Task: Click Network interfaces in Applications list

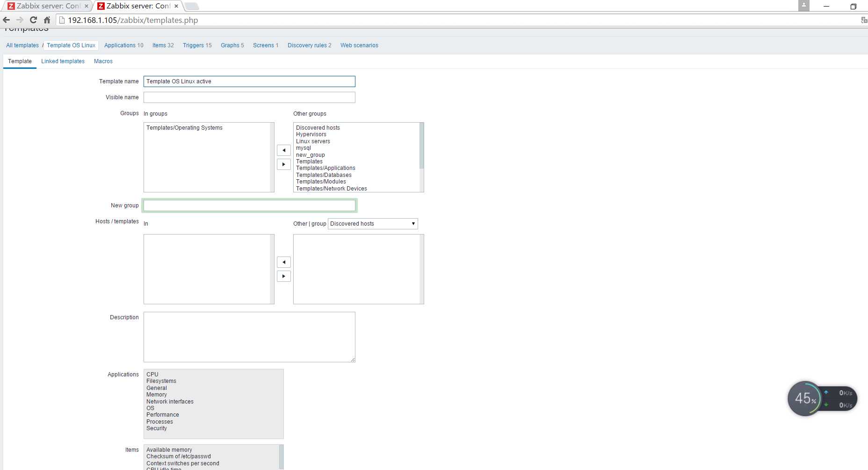Action: click(x=170, y=402)
